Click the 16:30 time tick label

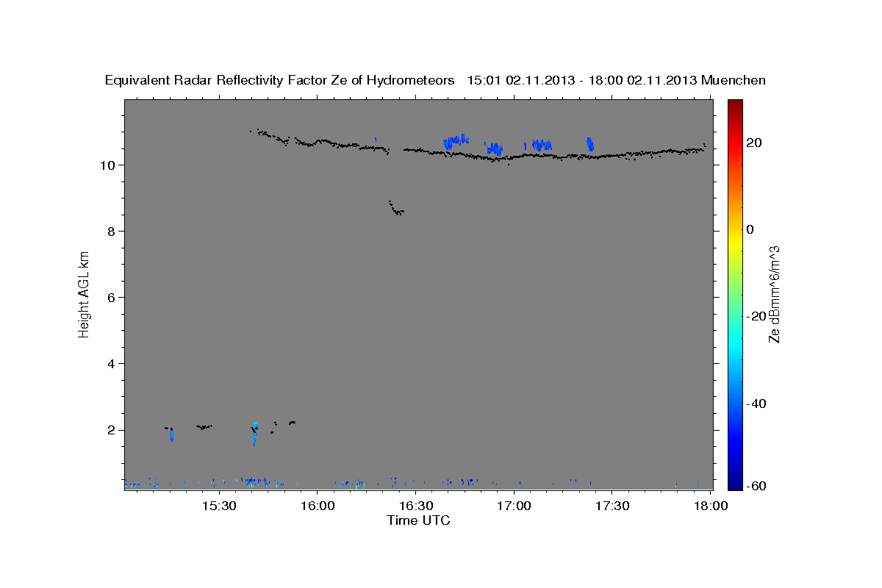[415, 506]
